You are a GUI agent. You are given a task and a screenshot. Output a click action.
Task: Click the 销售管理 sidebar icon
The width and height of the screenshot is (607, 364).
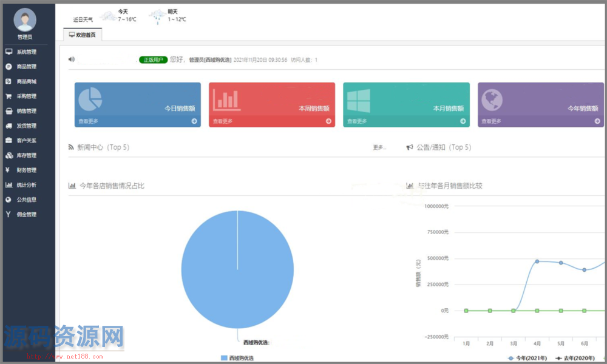(8, 111)
